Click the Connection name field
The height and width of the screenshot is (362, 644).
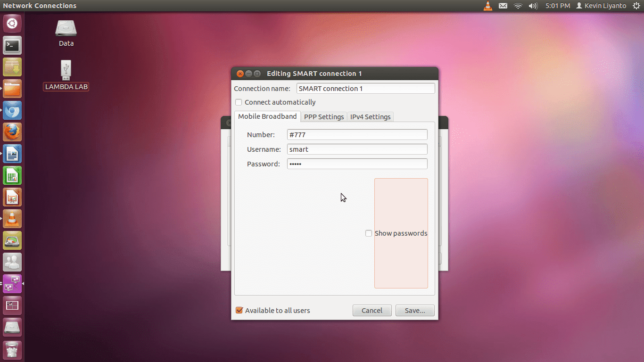pyautogui.click(x=366, y=89)
